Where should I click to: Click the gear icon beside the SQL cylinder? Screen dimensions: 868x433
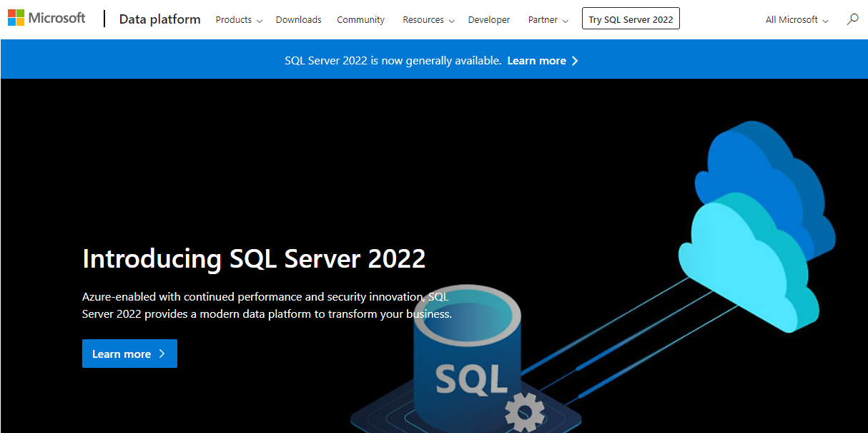click(x=525, y=413)
